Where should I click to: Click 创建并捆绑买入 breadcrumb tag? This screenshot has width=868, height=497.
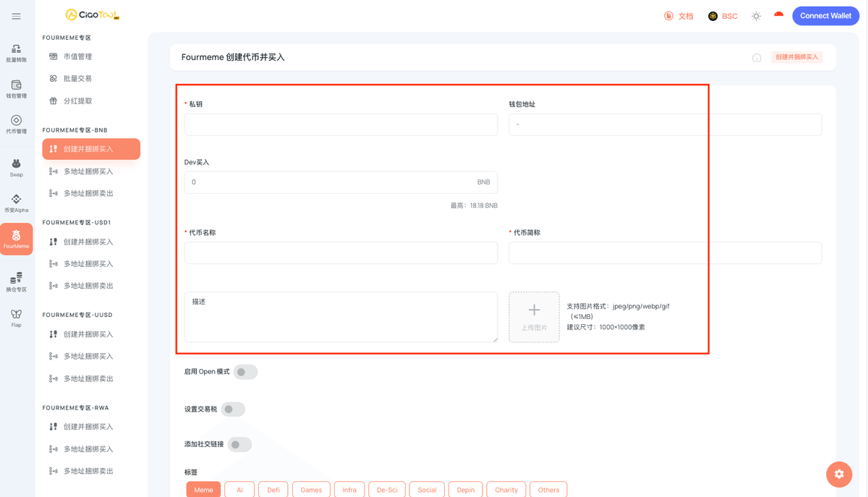[x=796, y=57]
